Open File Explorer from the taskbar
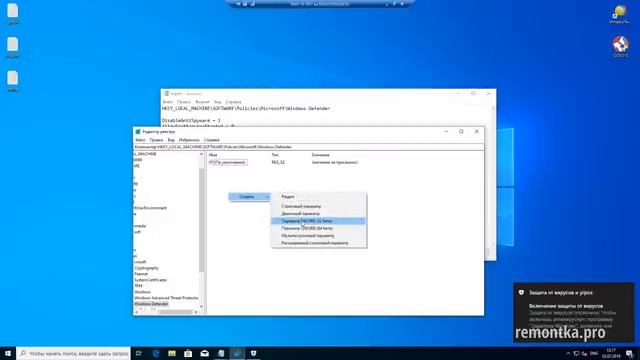The height and width of the screenshot is (360, 640). [x=172, y=353]
